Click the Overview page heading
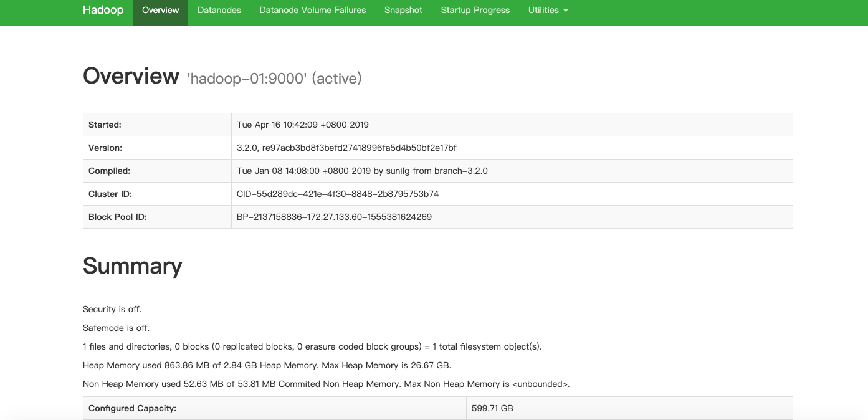Image resolution: width=868 pixels, height=420 pixels. tap(131, 76)
